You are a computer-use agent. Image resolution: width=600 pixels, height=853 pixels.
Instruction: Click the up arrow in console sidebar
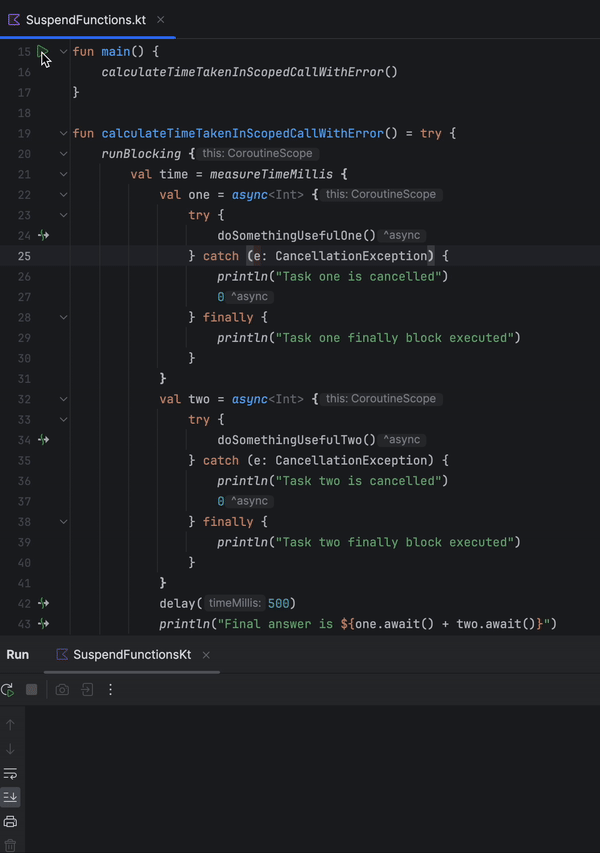click(10, 725)
